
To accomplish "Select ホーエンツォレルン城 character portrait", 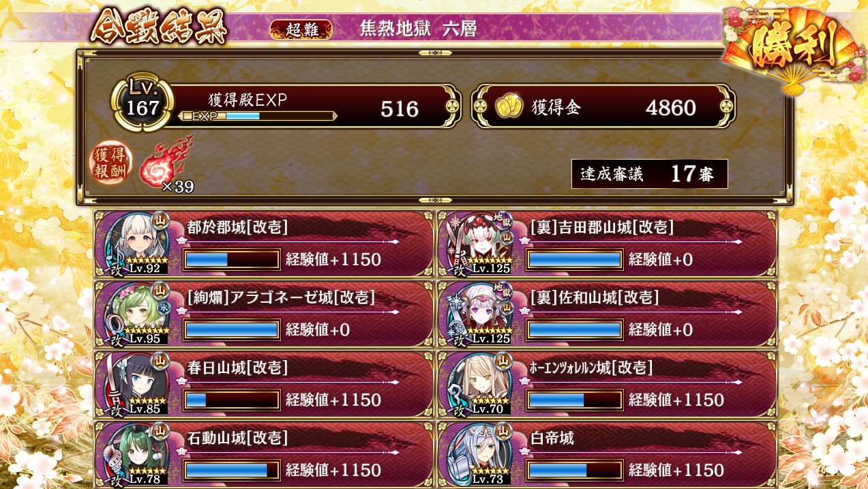I will [480, 385].
